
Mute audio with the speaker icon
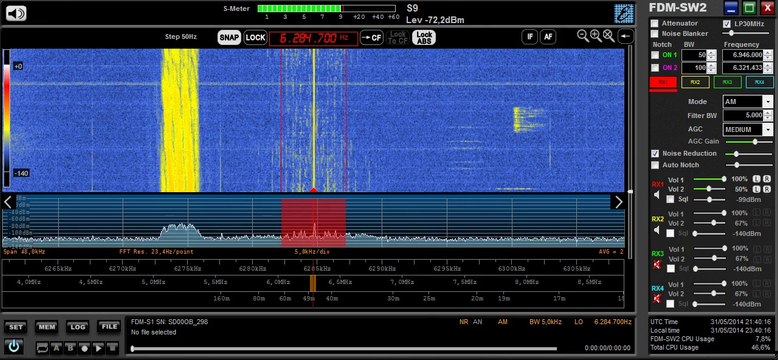[x=16, y=12]
